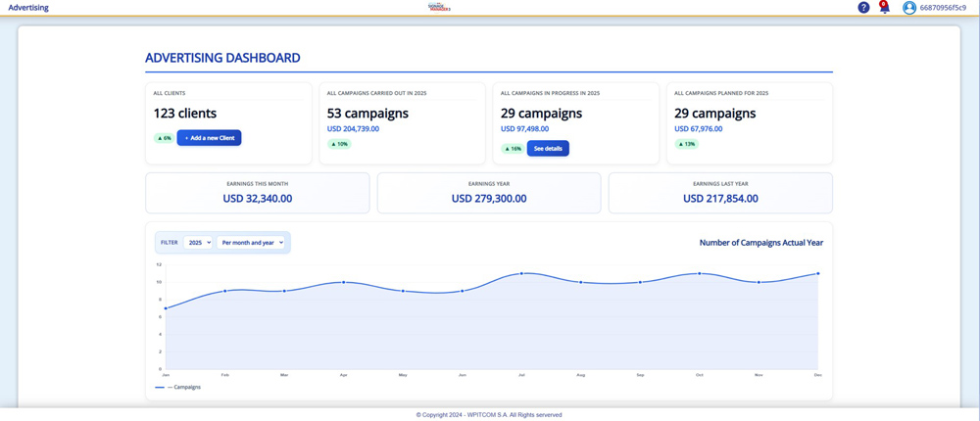
Task: Click the 16% growth badge beside See details
Action: tap(513, 149)
